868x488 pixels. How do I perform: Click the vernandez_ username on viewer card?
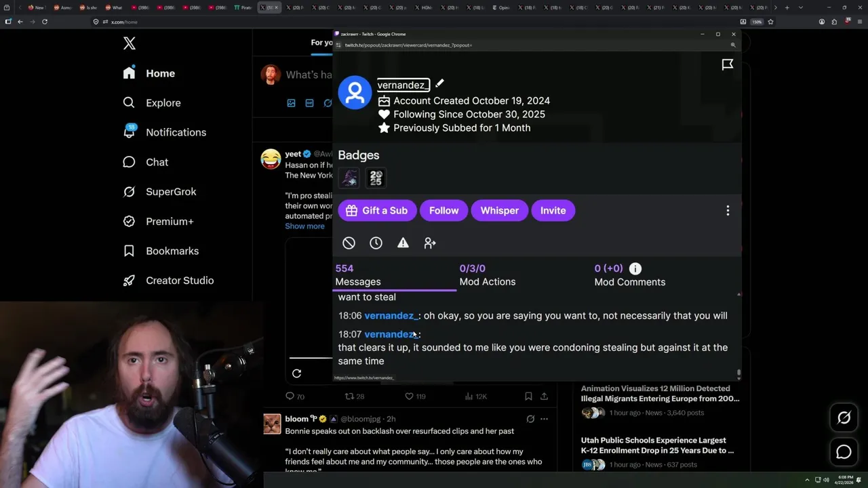403,85
